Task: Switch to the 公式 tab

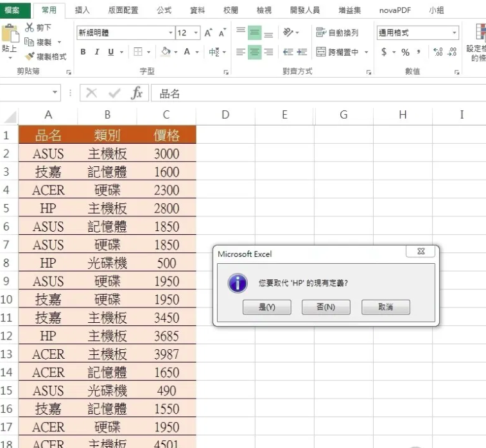Action: coord(164,10)
